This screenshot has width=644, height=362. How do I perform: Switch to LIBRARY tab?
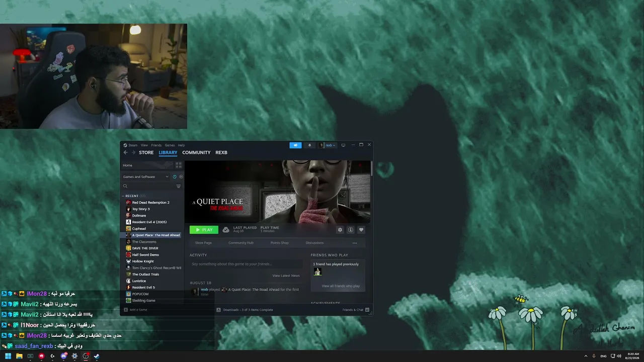[x=168, y=152]
